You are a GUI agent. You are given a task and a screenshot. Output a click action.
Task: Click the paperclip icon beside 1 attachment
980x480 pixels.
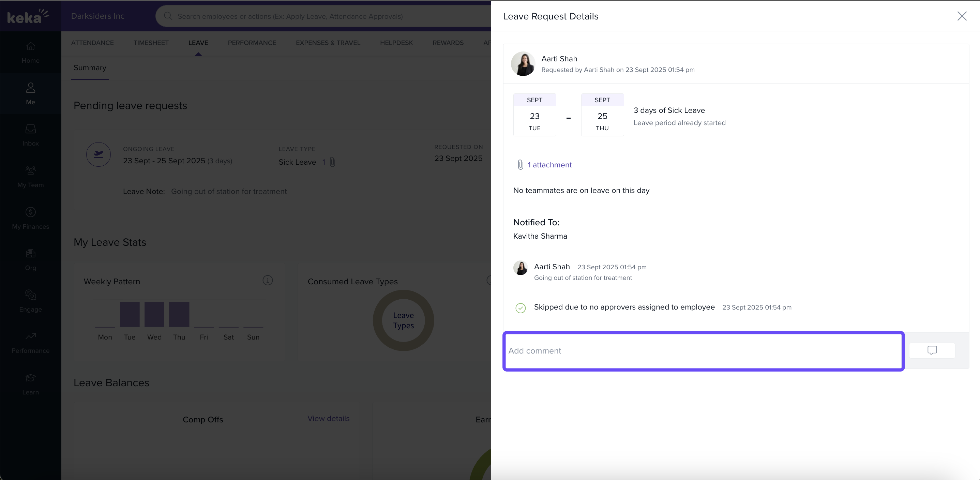click(x=520, y=165)
